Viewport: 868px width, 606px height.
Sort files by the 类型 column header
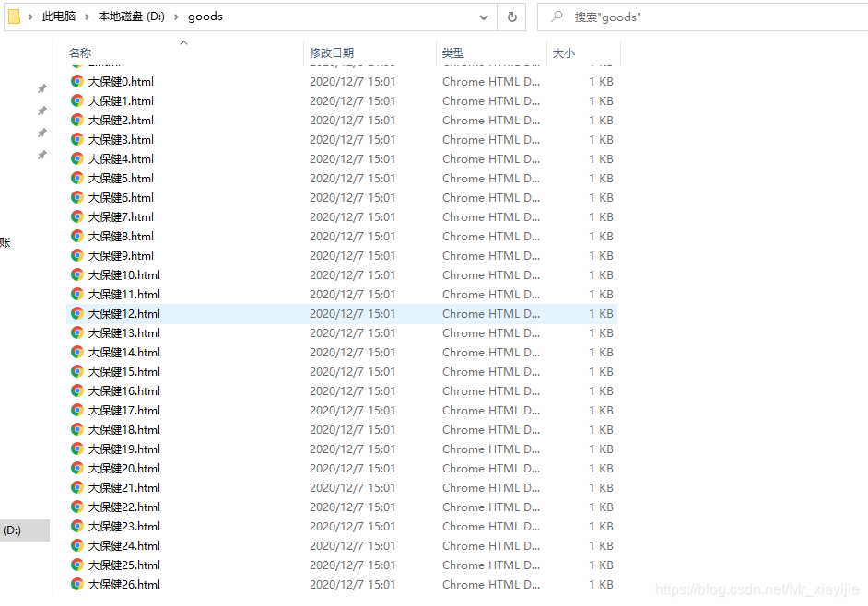point(453,53)
